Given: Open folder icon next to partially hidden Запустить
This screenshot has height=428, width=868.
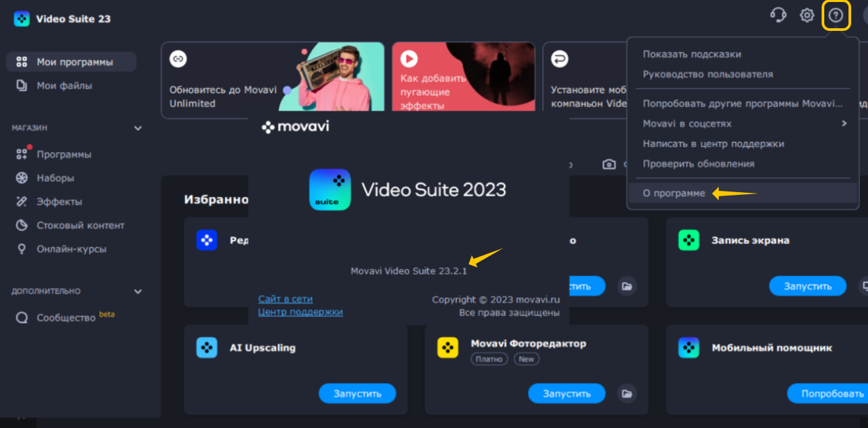Looking at the screenshot, I should 627,286.
